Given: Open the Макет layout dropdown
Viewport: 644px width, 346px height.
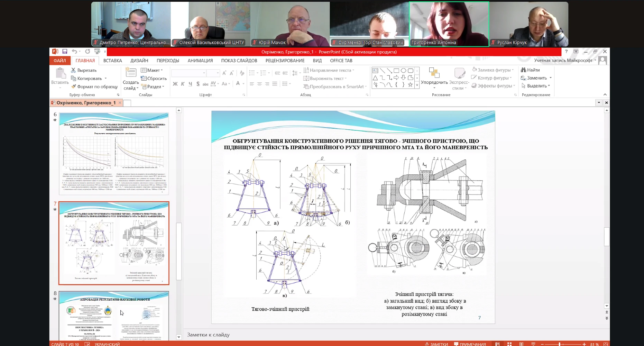Looking at the screenshot, I should click(152, 70).
